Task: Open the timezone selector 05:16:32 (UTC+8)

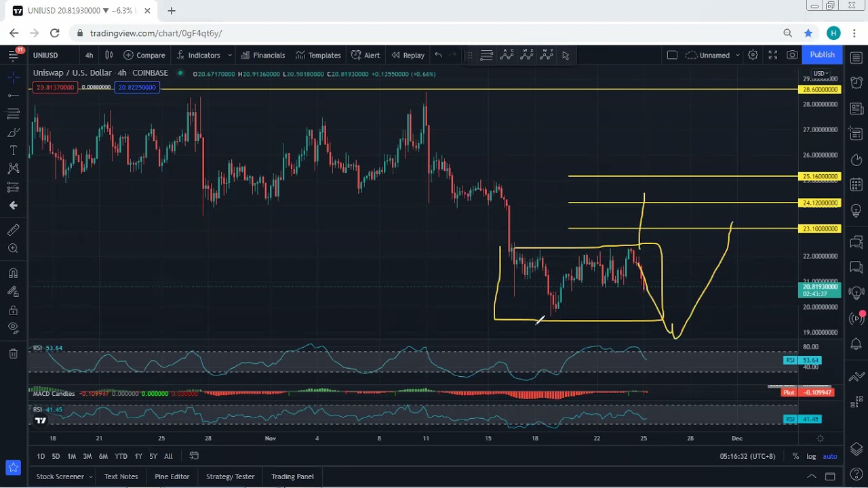Action: point(747,456)
